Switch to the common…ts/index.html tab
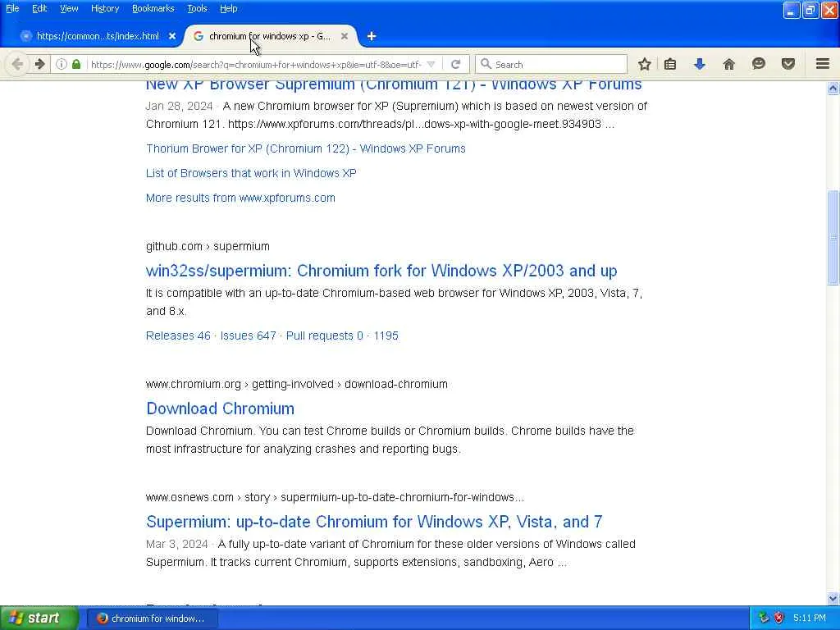The width and height of the screenshot is (840, 630). 98,36
